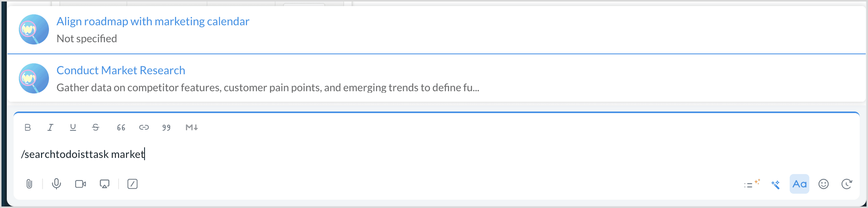
Task: Click the magic wand AI assist icon
Action: click(775, 184)
